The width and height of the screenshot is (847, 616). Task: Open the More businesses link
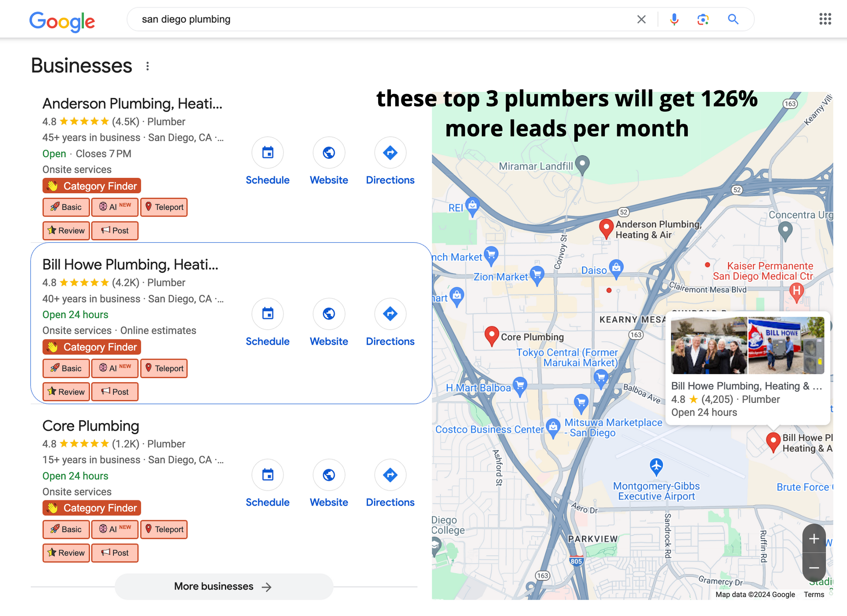point(224,586)
